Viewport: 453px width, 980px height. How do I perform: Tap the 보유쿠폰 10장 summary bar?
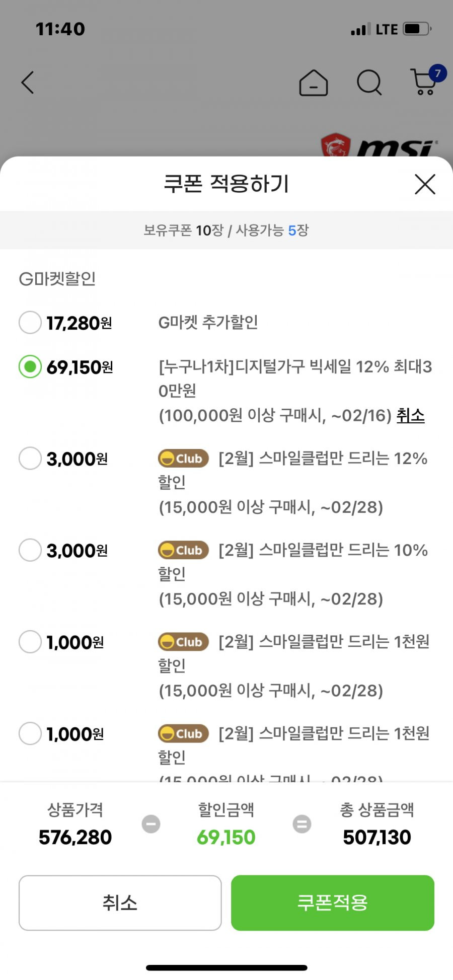(x=226, y=230)
